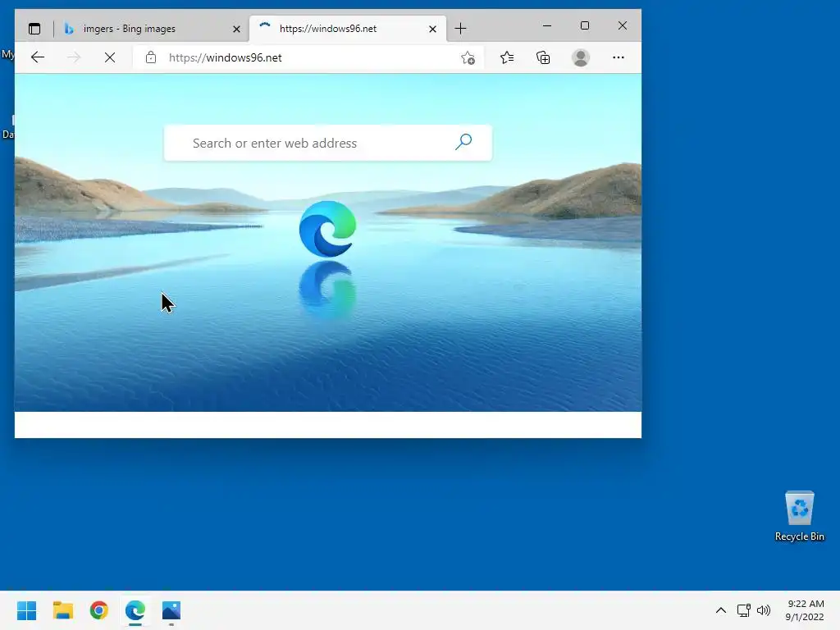This screenshot has height=630, width=840.
Task: Minimize the Edge window
Action: pyautogui.click(x=547, y=25)
